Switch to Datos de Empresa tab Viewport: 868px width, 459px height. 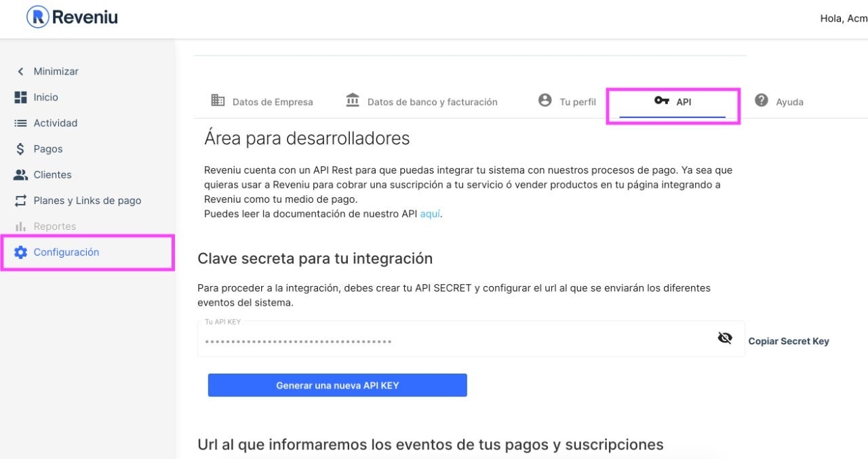[262, 102]
